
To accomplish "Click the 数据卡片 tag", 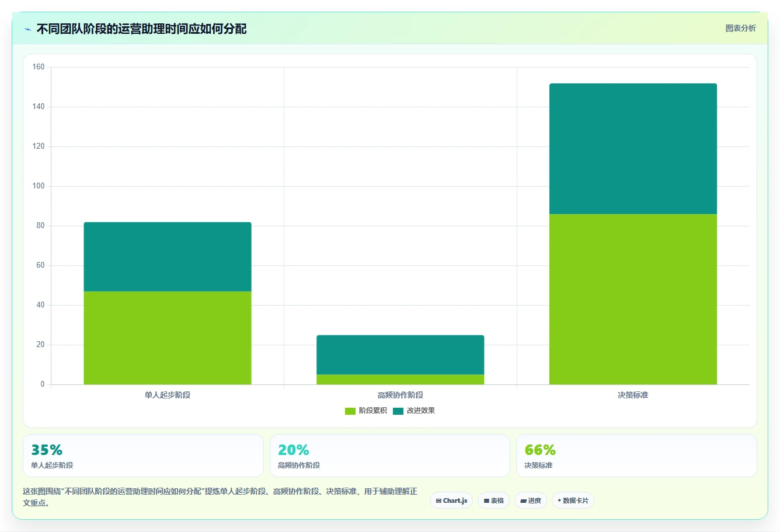I will [x=573, y=501].
